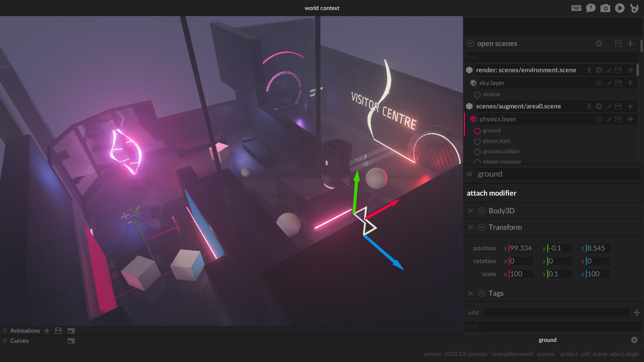Close all via open scenes header X icon
Viewport: 644px width, 362px height.
[x=599, y=43]
